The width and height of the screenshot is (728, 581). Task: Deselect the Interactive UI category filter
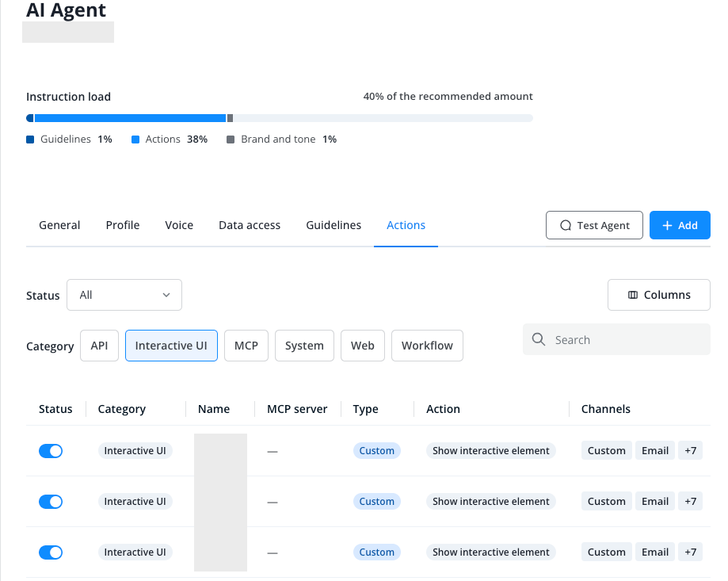pos(171,346)
